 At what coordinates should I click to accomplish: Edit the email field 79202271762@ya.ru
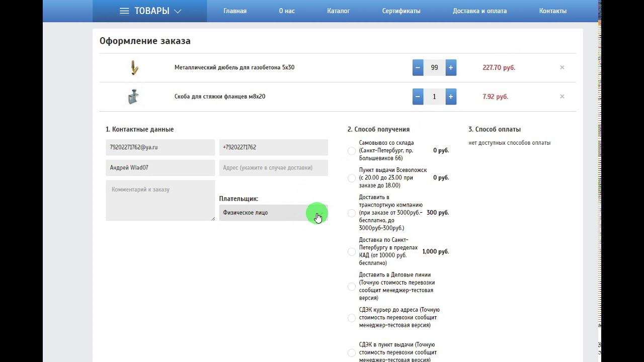click(160, 147)
